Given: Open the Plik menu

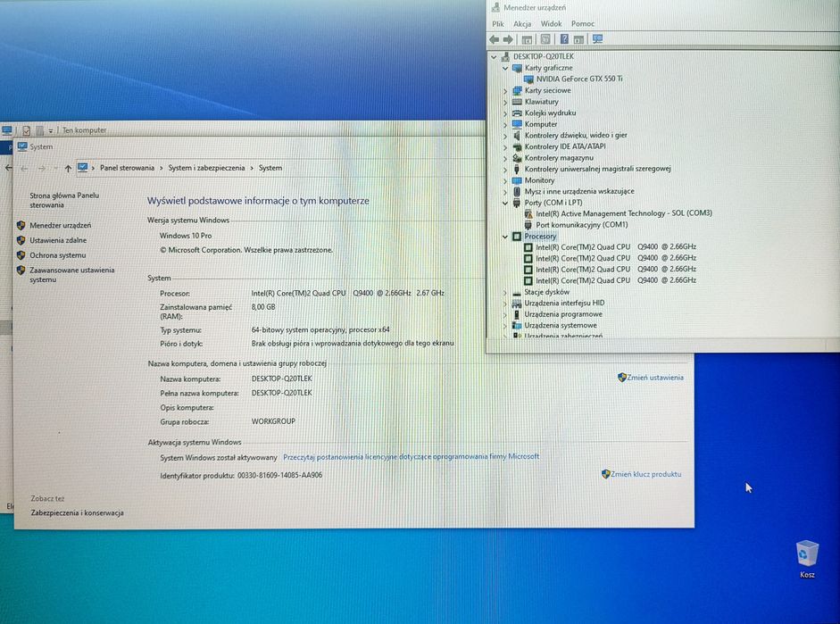Looking at the screenshot, I should pos(498,24).
